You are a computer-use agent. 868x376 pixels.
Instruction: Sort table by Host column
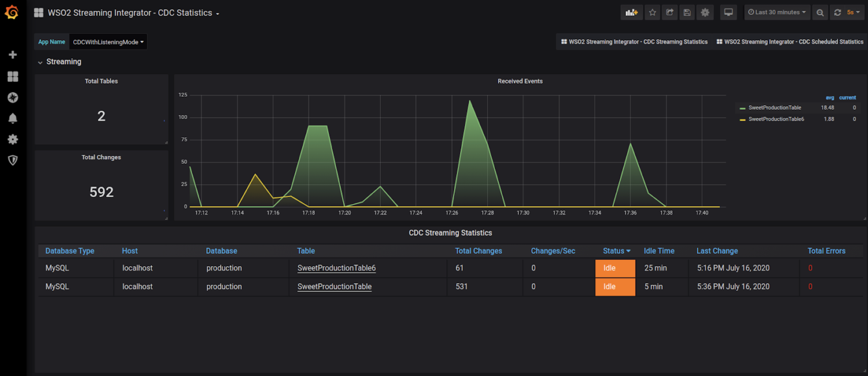click(x=130, y=251)
